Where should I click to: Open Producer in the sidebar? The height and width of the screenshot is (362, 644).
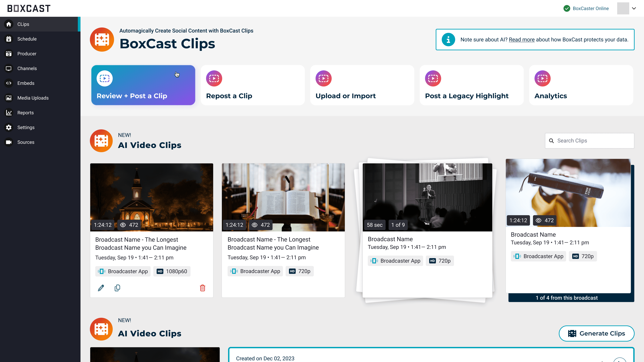click(27, 54)
